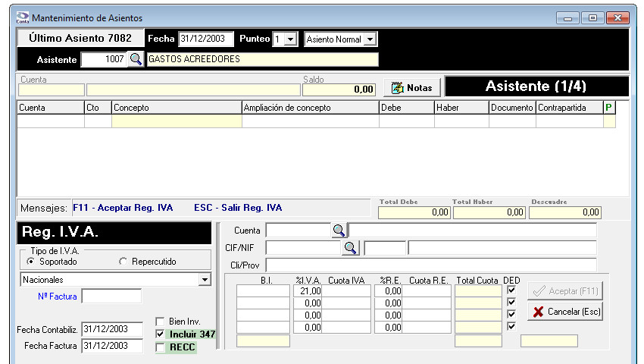Enable the RECC checkbox
Screen dimensions: 644x364
[x=160, y=347]
